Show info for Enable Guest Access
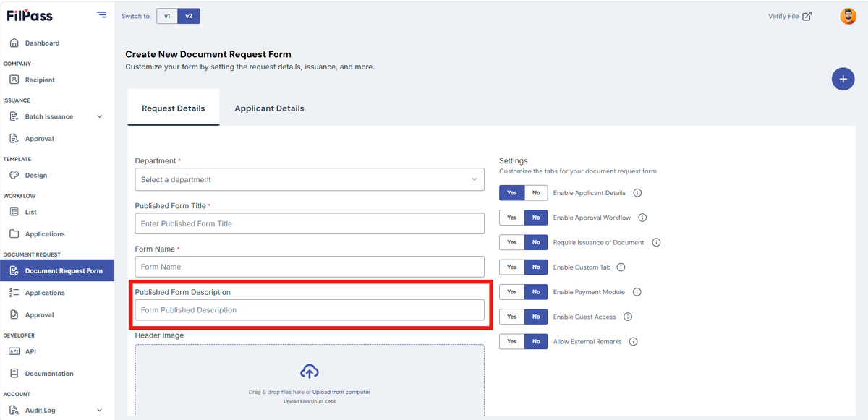This screenshot has height=420, width=868. [x=628, y=317]
